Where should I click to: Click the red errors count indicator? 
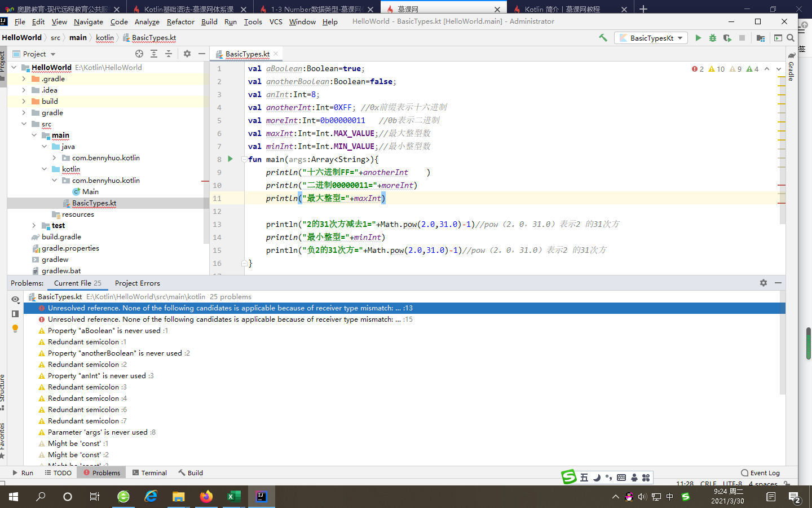pos(698,69)
